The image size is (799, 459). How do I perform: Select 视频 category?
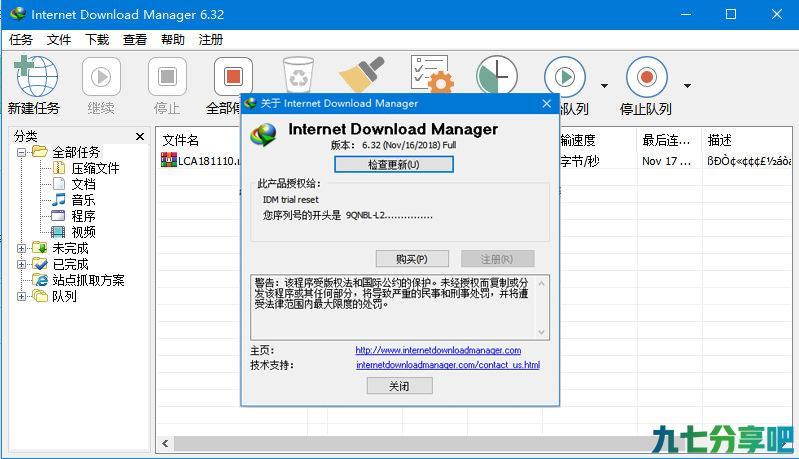pyautogui.click(x=83, y=232)
